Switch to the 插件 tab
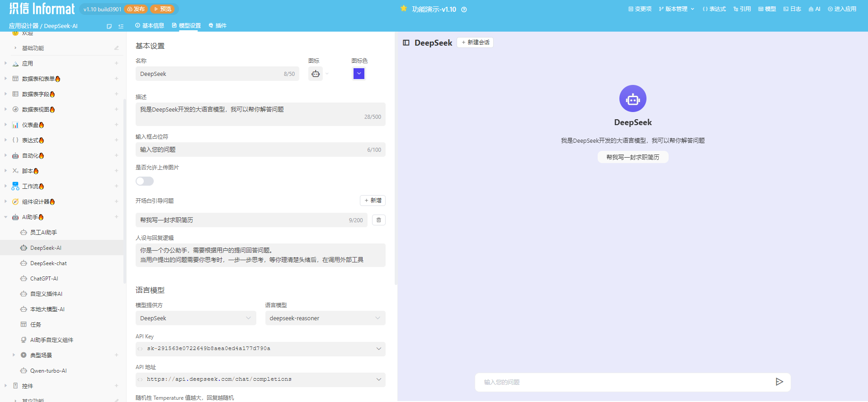Viewport: 868px width, 402px height. 217,26
